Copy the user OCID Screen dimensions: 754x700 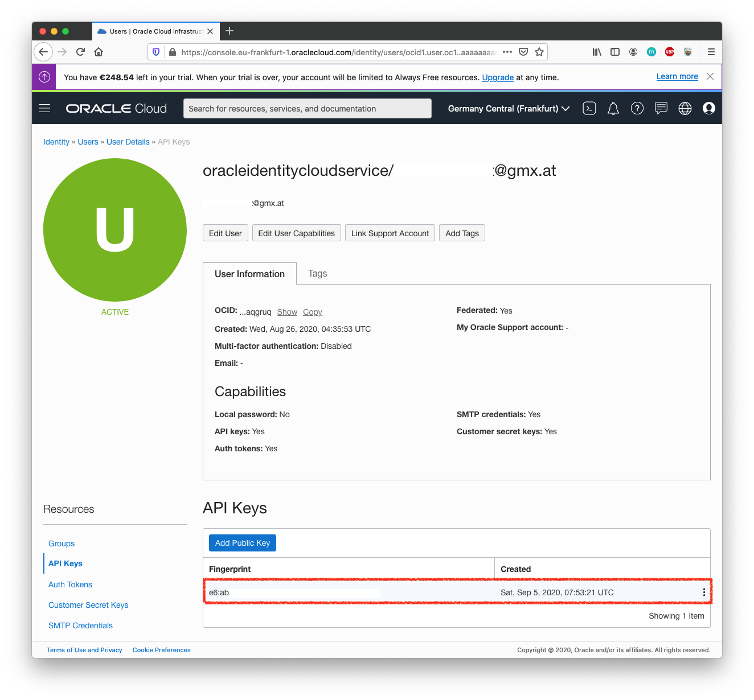coord(313,312)
